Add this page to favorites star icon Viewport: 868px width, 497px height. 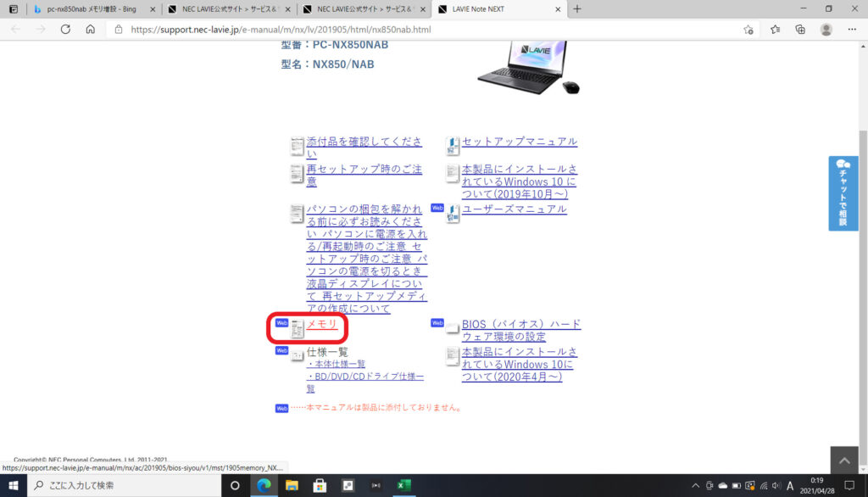[x=748, y=29]
